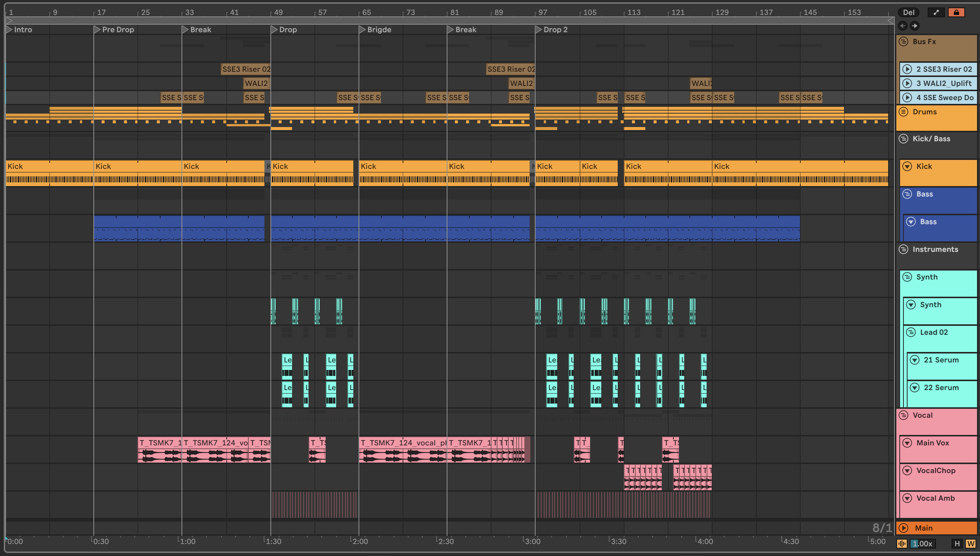Jump to the Drop locator marker
The height and width of the screenshot is (556, 980).
click(x=274, y=30)
